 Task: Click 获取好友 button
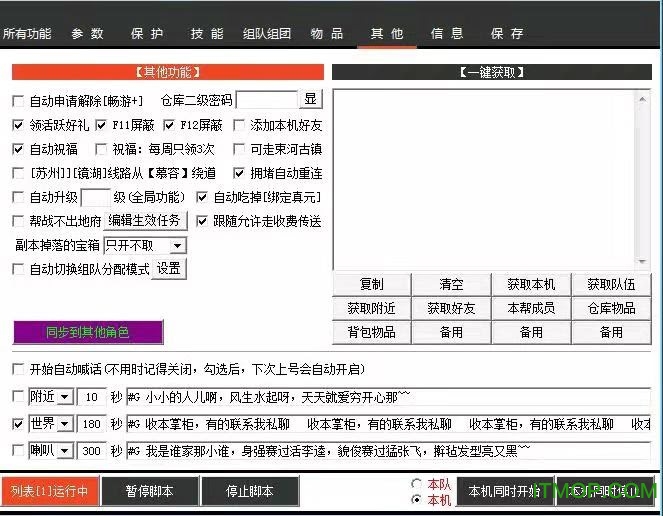click(451, 308)
